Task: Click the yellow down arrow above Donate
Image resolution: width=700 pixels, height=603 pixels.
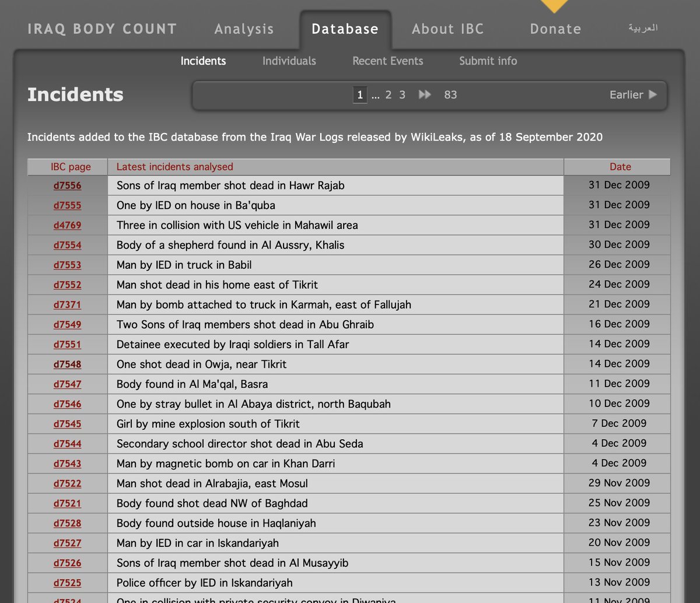Action: tap(554, 5)
